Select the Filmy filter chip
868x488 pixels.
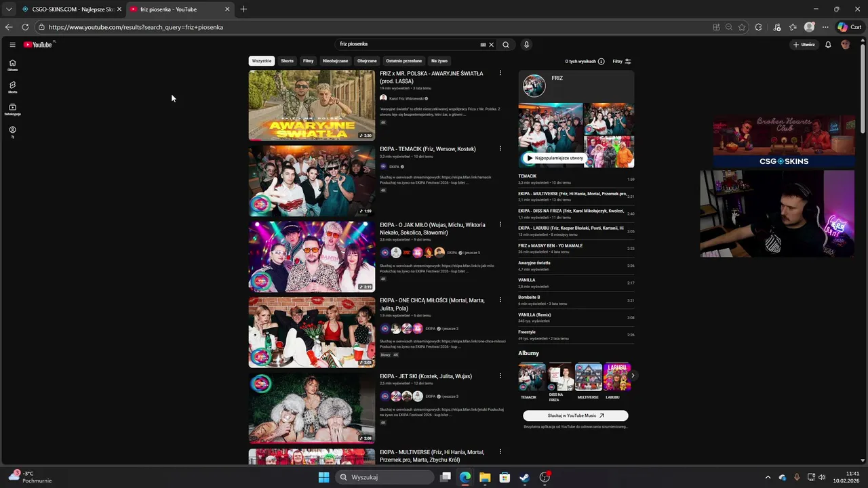pyautogui.click(x=309, y=61)
